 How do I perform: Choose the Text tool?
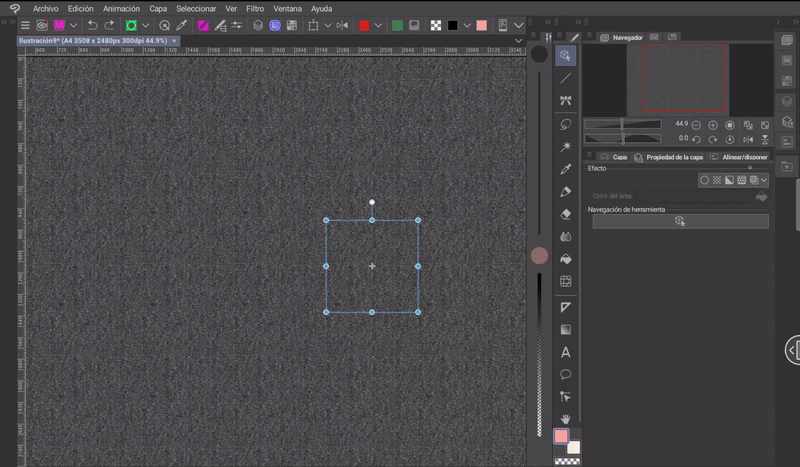tap(566, 352)
